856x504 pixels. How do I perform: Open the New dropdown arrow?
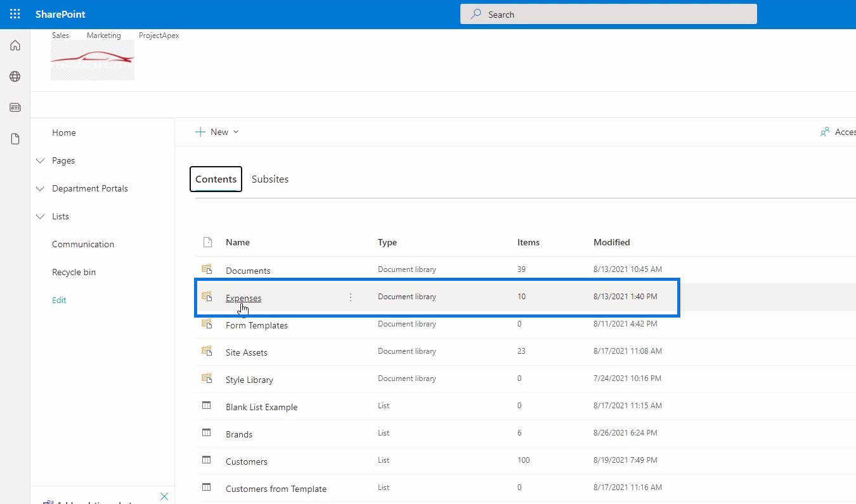coord(236,132)
